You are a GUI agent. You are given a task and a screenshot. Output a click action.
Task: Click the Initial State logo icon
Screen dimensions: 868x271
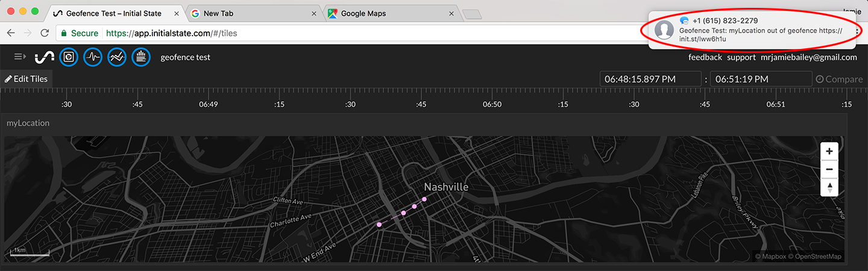coord(44,57)
